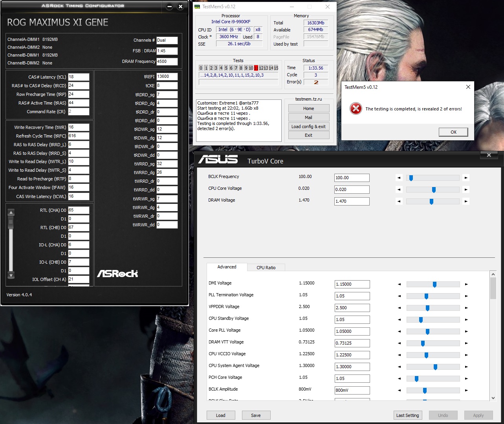Click the DRAM Frequency value field

[167, 61]
